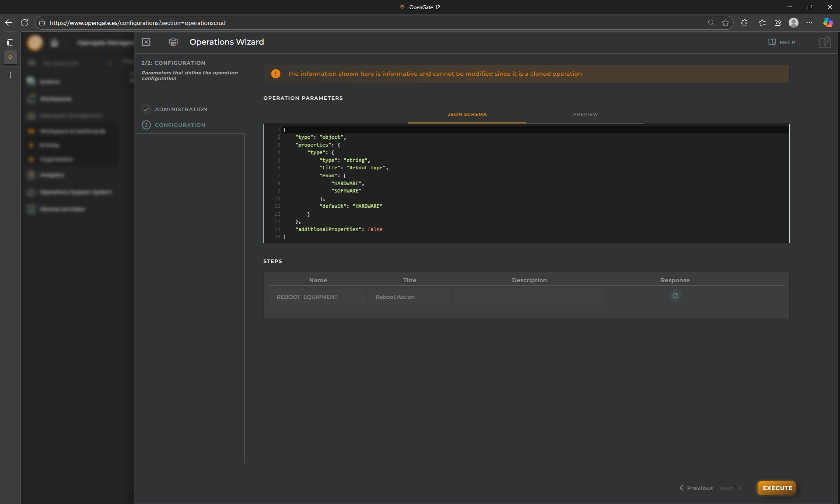Add this page to favorites with the star icon
The height and width of the screenshot is (504, 840).
725,23
